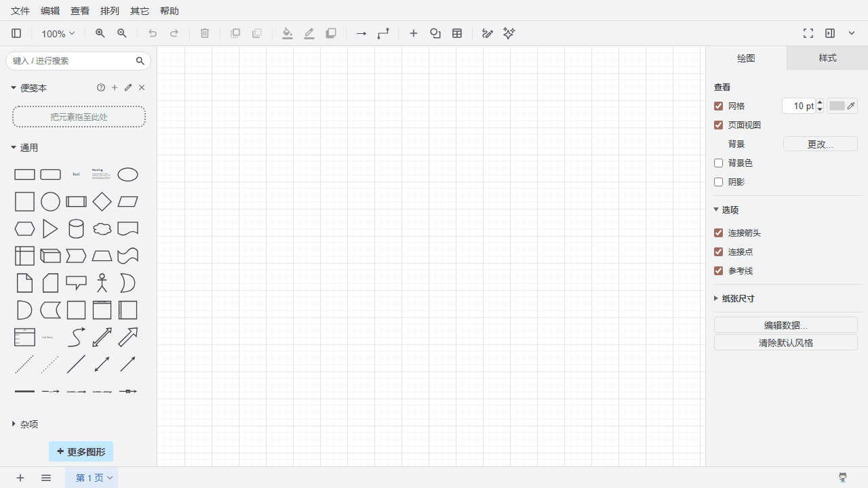Click the 清除默认风格 button
Viewport: 868px width, 488px height.
coord(786,343)
